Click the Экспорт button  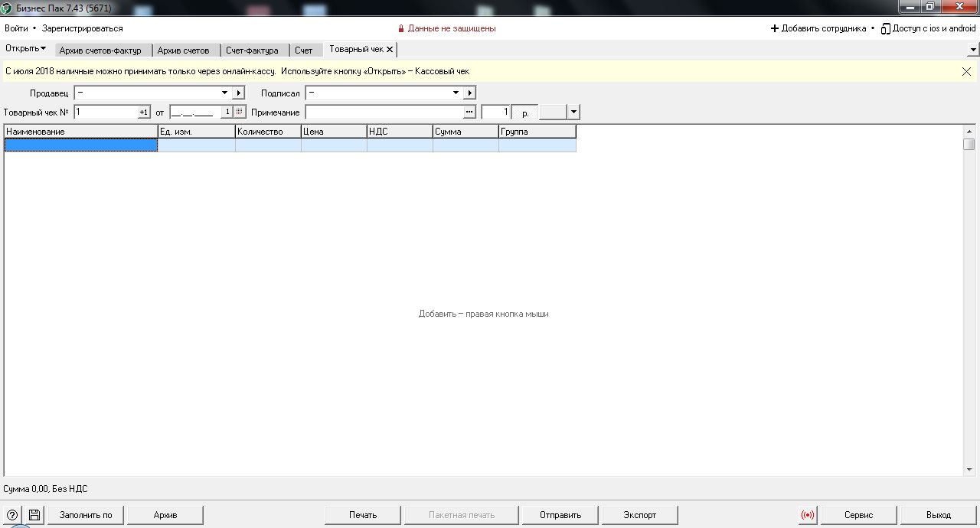point(639,515)
